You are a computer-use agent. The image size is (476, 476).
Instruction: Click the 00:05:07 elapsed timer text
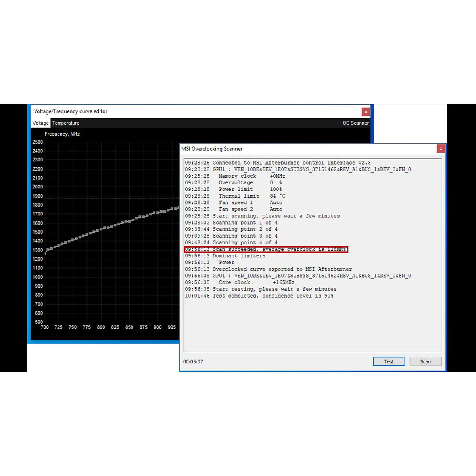tap(193, 362)
